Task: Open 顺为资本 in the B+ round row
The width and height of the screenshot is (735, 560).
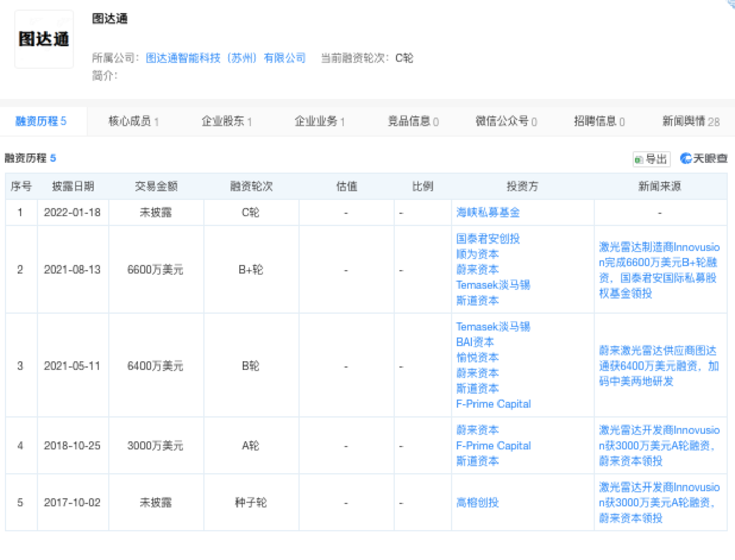Action: coord(477,254)
